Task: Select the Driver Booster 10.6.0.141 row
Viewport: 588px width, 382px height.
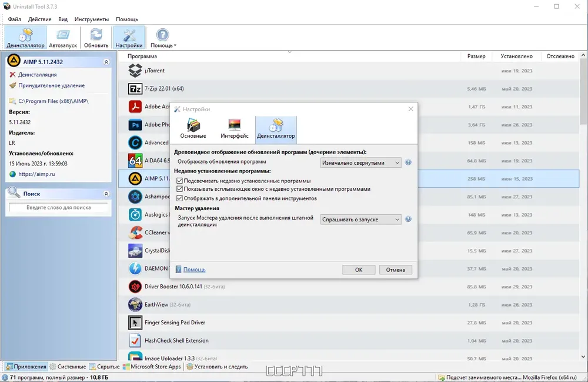Action: click(x=349, y=287)
